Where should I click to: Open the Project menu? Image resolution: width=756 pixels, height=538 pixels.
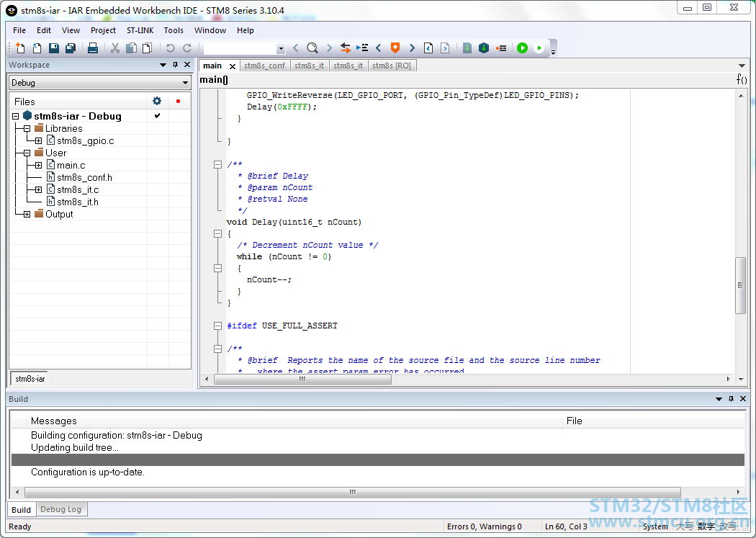[103, 30]
